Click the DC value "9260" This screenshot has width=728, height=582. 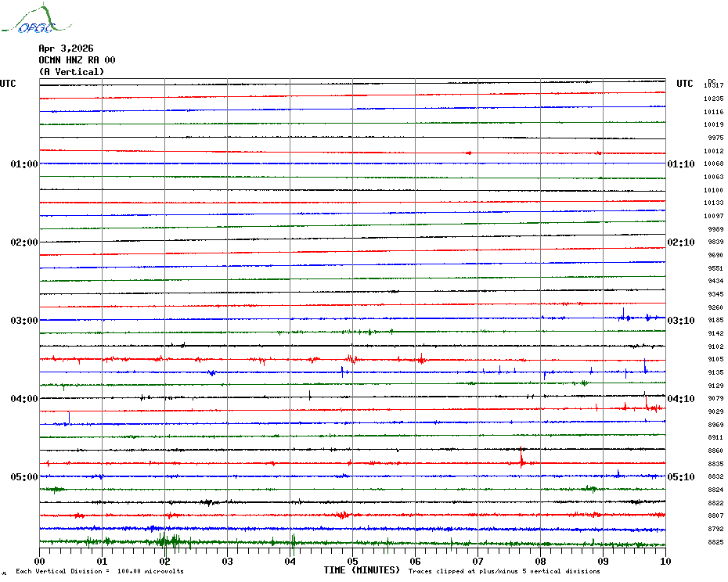click(x=715, y=307)
